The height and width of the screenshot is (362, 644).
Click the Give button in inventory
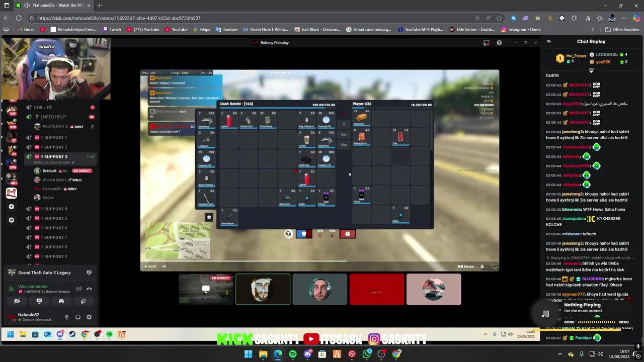(344, 144)
